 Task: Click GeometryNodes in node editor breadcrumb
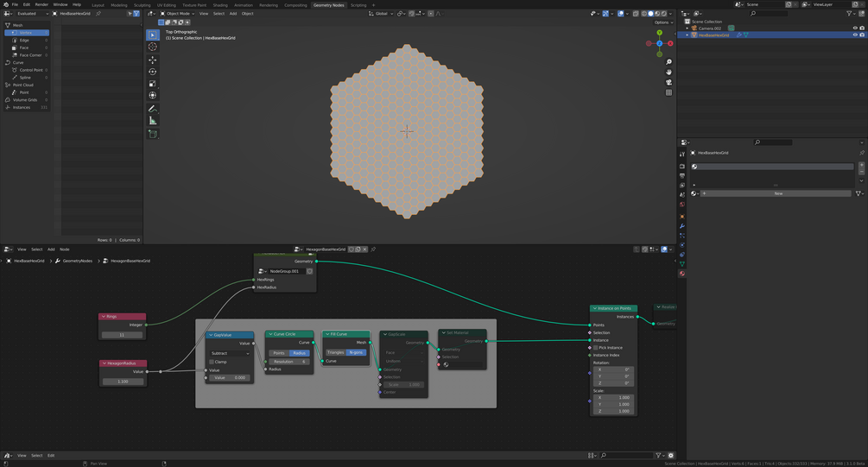(x=77, y=261)
